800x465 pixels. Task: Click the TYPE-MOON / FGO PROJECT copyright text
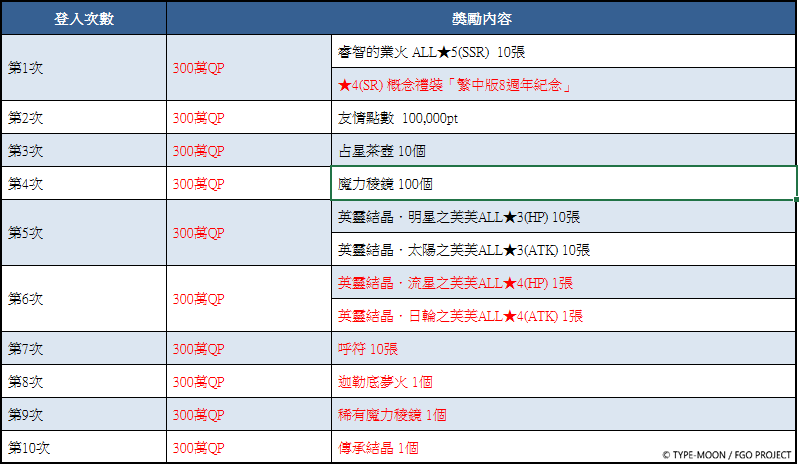pyautogui.click(x=727, y=453)
